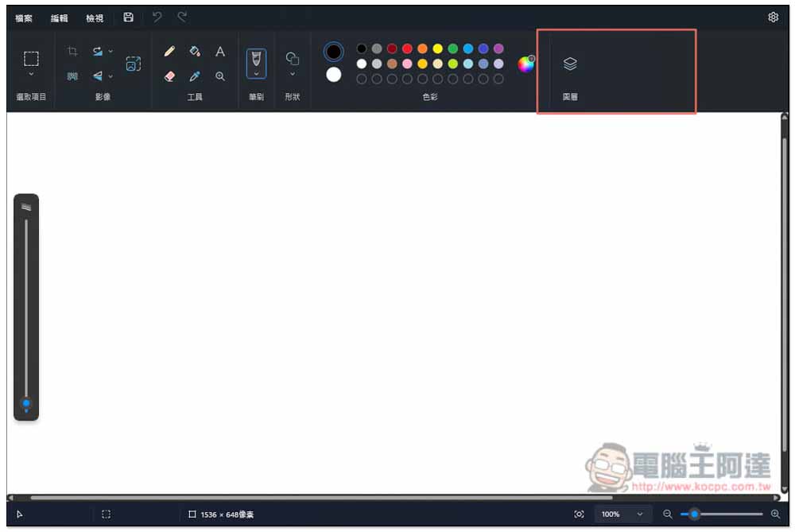Select the Eraser tool
This screenshot has height=532, width=795.
tap(169, 76)
